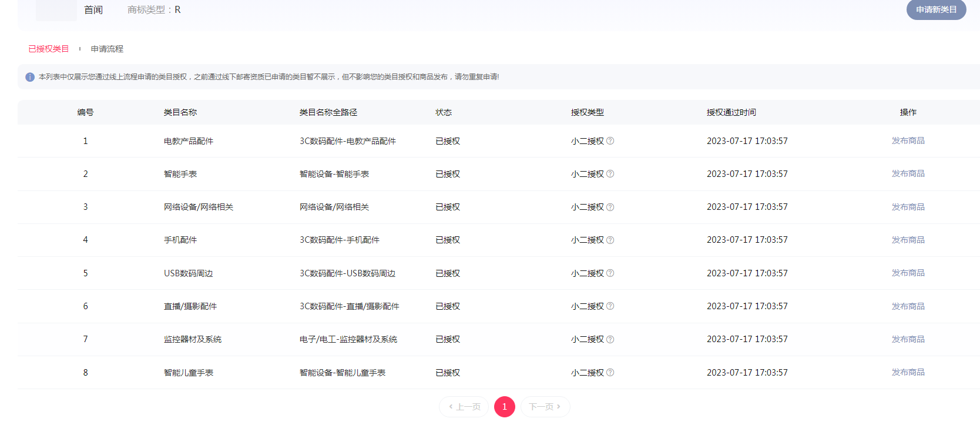This screenshot has height=425, width=980.
Task: Click path 3C数码配件-电教产品配件
Action: 348,141
